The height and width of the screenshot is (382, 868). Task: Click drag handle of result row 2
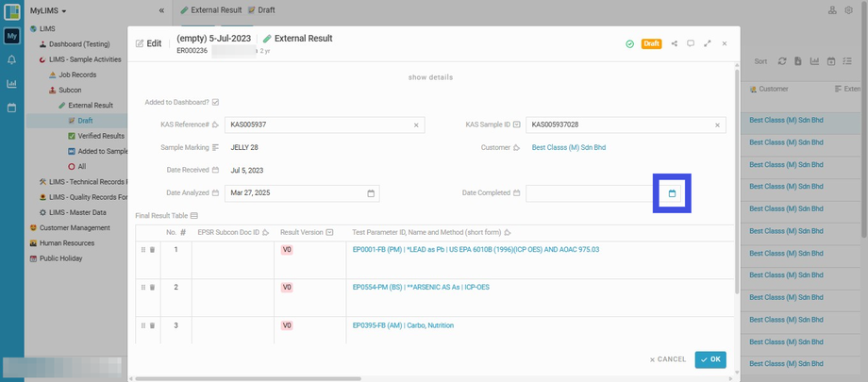coord(143,288)
